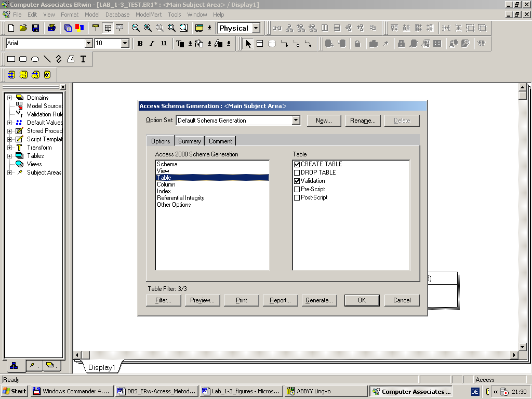
Task: Uncheck the CREATE TABLE option
Action: 297,164
